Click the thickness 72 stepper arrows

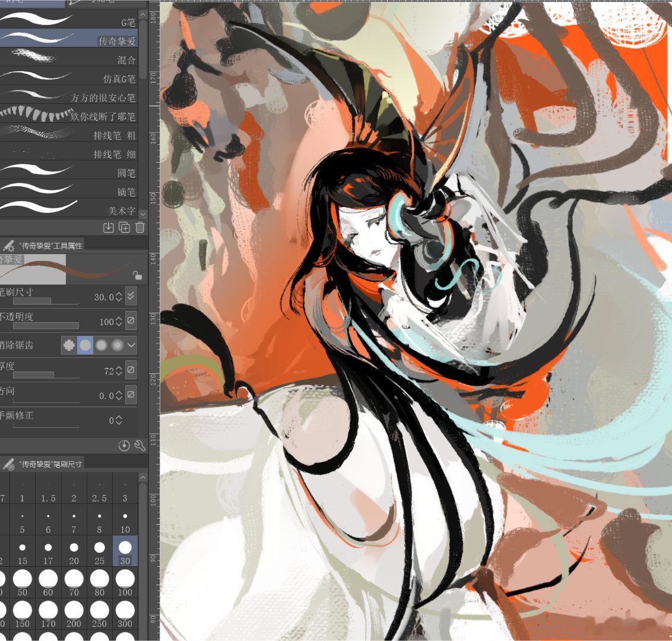pyautogui.click(x=119, y=370)
